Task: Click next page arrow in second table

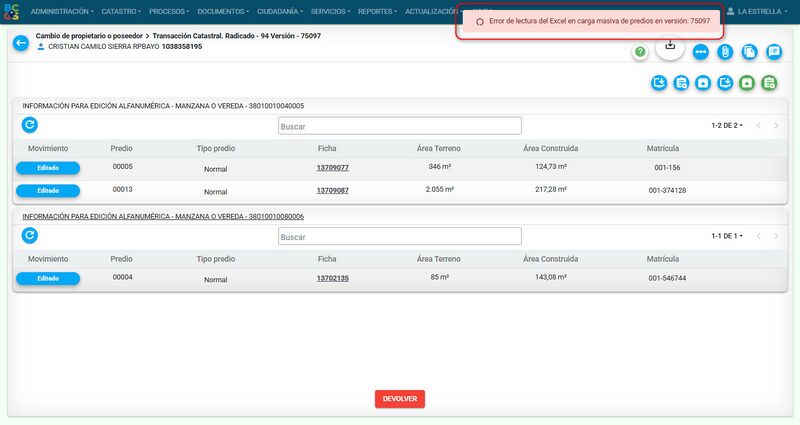Action: (x=776, y=236)
